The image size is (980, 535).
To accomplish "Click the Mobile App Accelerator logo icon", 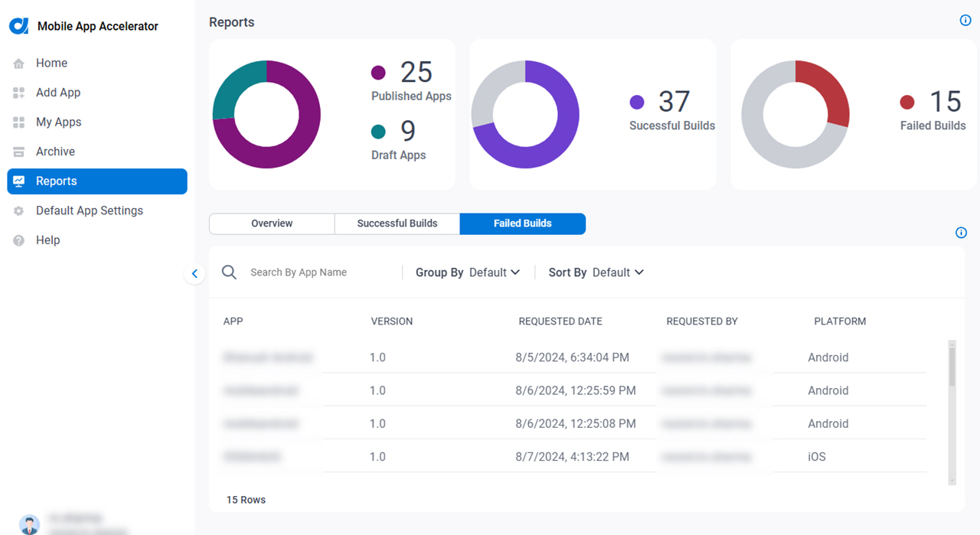I will pyautogui.click(x=19, y=26).
